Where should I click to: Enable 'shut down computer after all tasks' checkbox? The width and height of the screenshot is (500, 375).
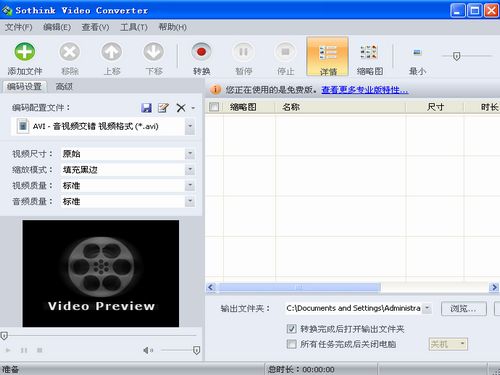point(291,344)
